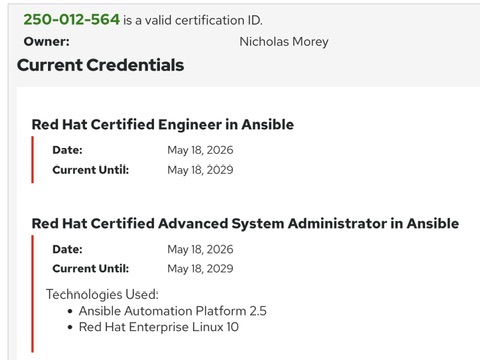The height and width of the screenshot is (360, 480).
Task: Click 'Ansible Automation Platform 2.5' list item
Action: point(173,311)
